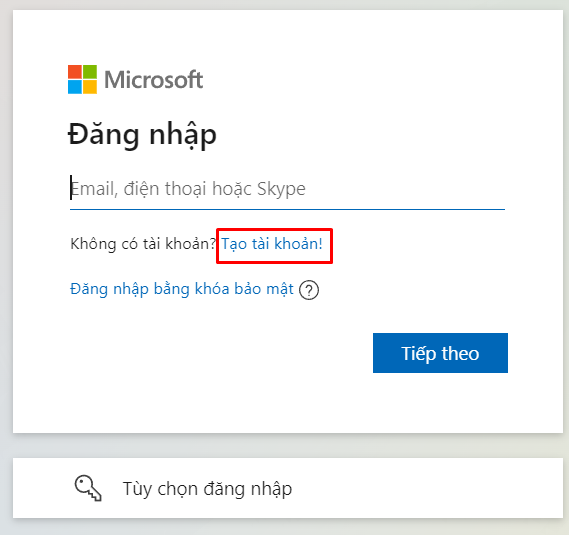Image resolution: width=569 pixels, height=535 pixels.
Task: Proceed with the blue Next button
Action: [440, 353]
